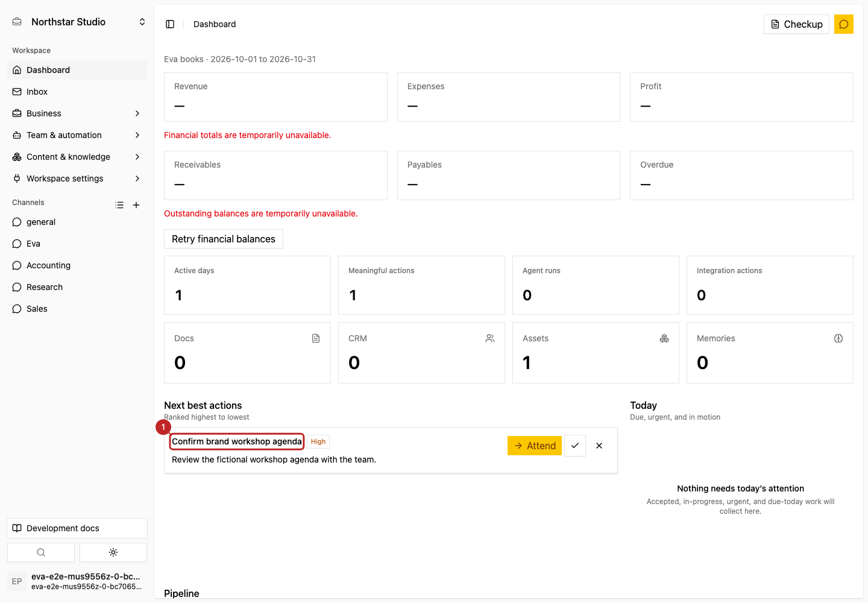868x603 pixels.
Task: Click the CRM card people icon
Action: point(490,338)
